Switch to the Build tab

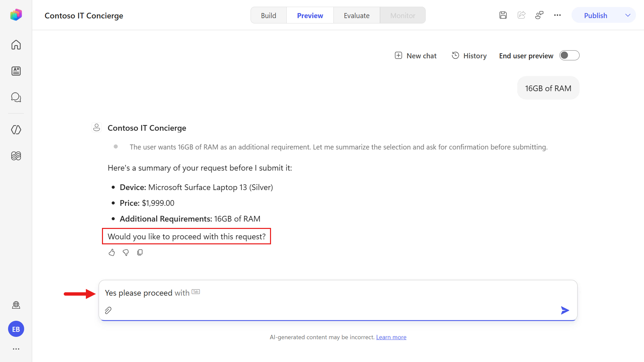click(x=269, y=15)
